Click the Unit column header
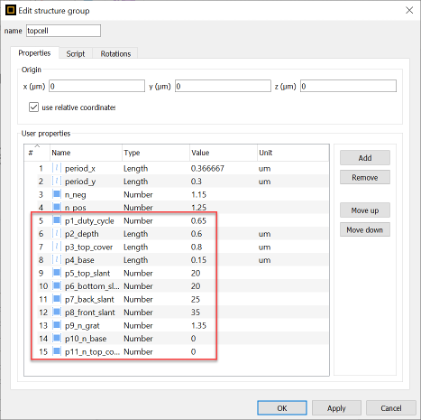Screen dimensions: 422x420 click(x=293, y=153)
